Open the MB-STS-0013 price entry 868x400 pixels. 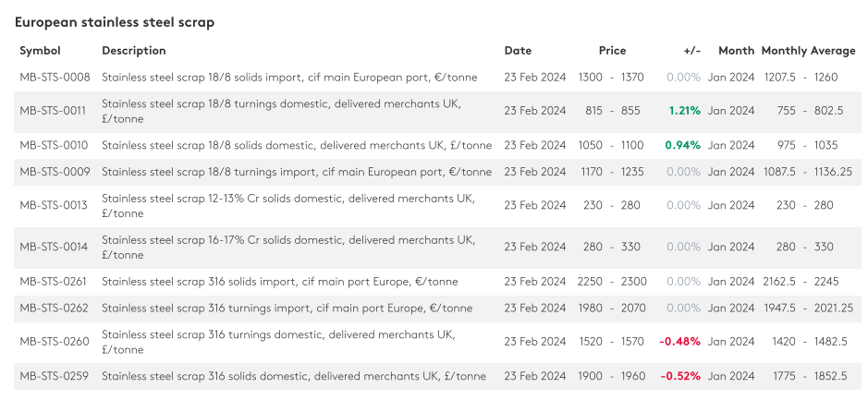click(x=54, y=205)
